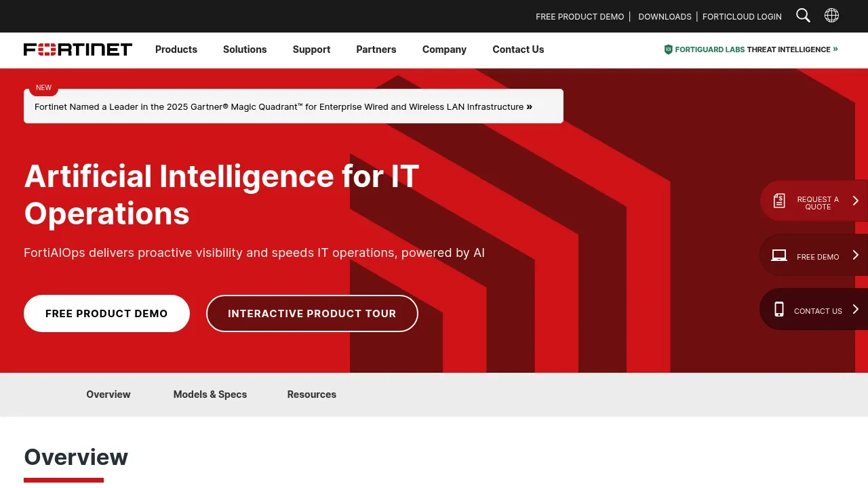Open the FortiCloud Login link
The image size is (868, 488).
pyautogui.click(x=742, y=16)
